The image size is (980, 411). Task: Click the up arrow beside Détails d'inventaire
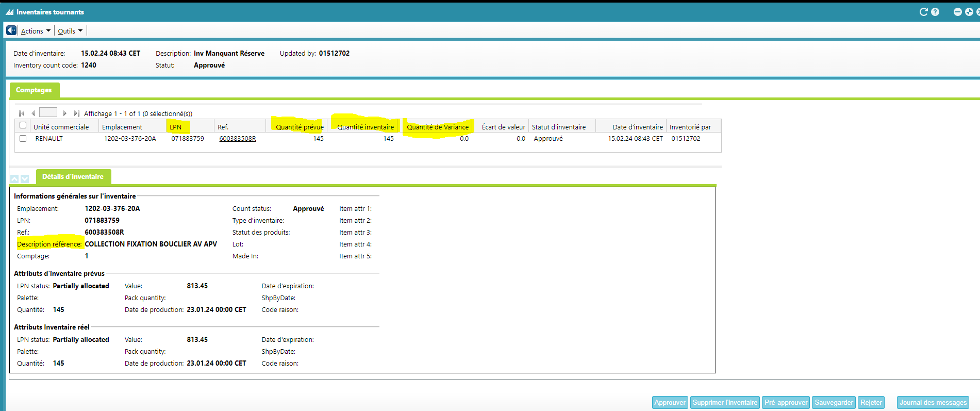[x=14, y=178]
